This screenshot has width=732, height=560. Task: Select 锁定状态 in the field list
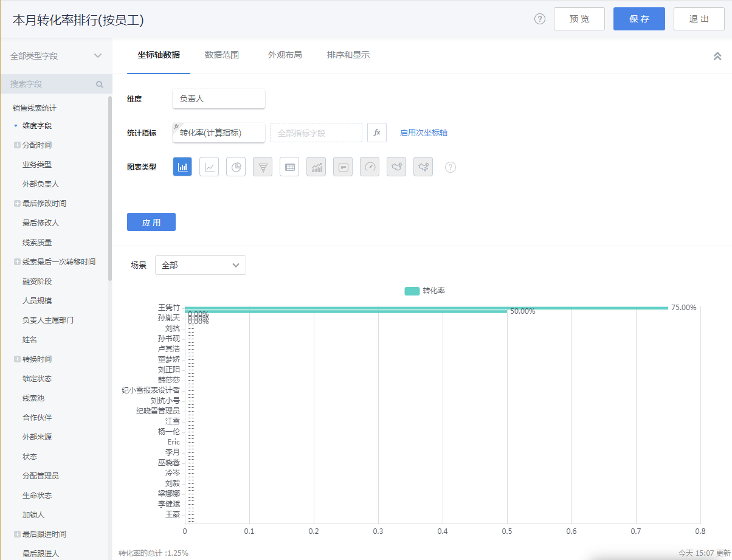[x=37, y=378]
